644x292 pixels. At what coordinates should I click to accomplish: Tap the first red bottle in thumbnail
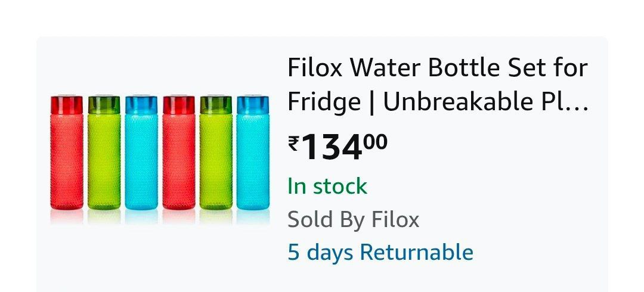coord(67,153)
